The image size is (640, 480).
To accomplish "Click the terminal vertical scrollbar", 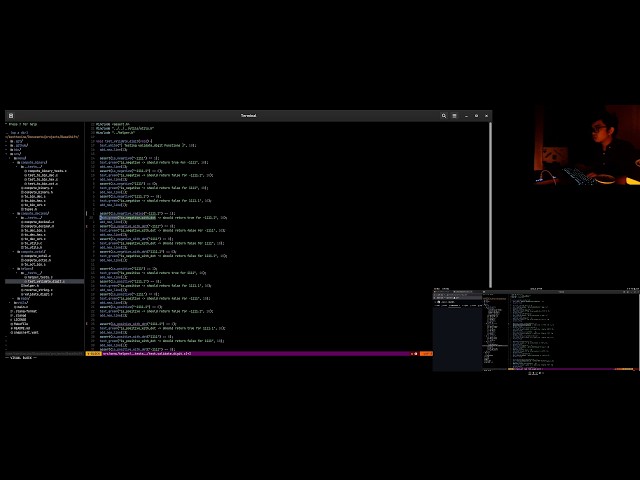I will click(490, 204).
